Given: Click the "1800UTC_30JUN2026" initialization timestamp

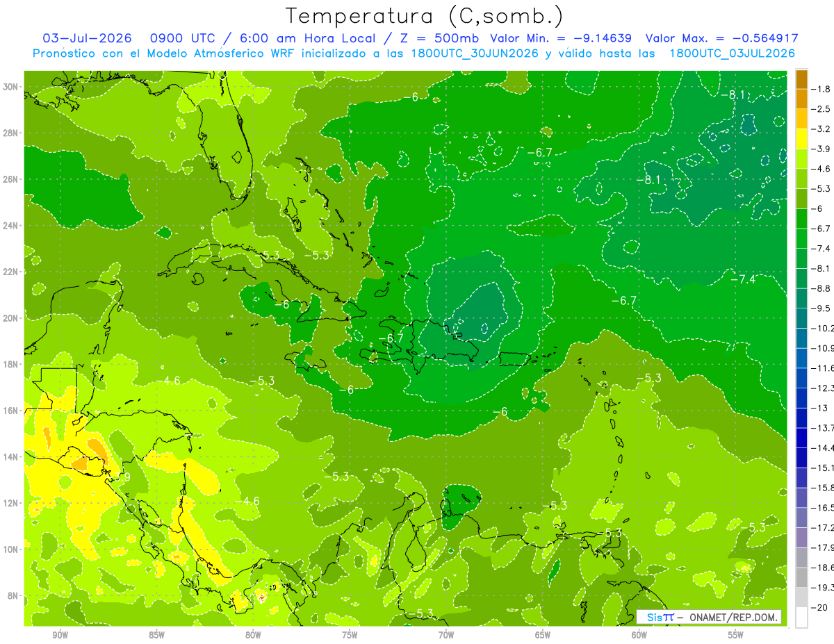Looking at the screenshot, I should pos(474,53).
